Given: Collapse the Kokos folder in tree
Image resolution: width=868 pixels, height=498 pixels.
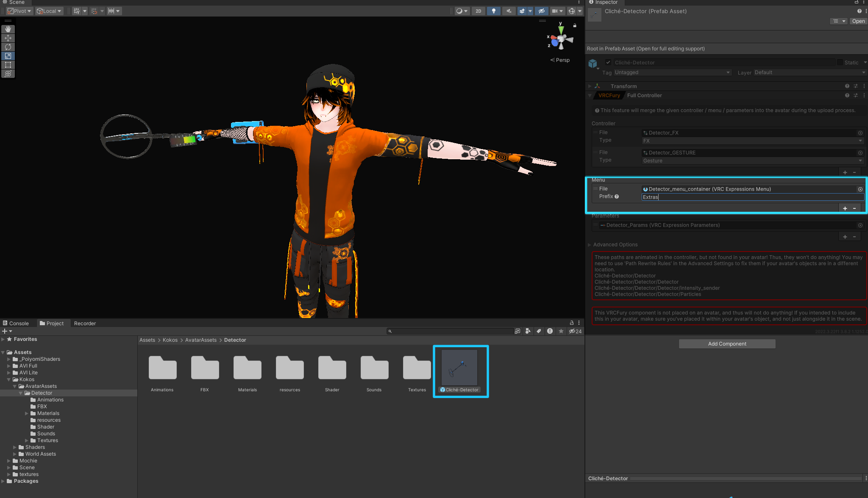Looking at the screenshot, I should 9,379.
